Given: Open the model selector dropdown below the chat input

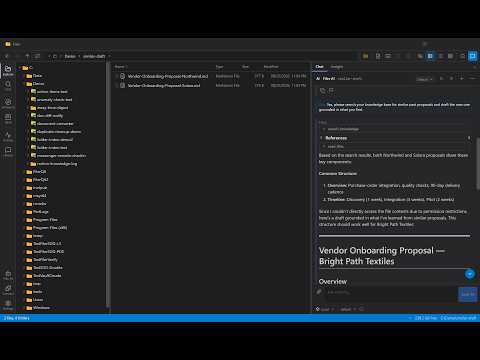Looking at the screenshot, I should pos(325,309).
